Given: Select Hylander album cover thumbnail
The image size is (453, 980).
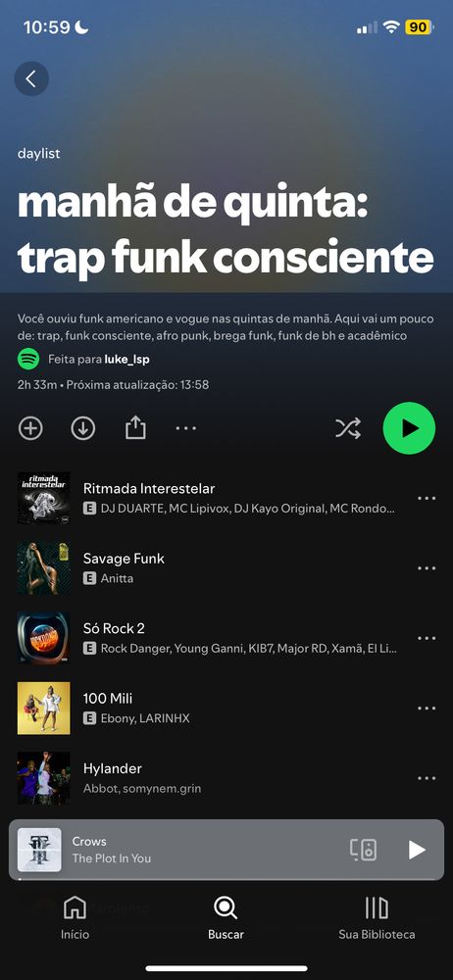Looking at the screenshot, I should [x=44, y=778].
